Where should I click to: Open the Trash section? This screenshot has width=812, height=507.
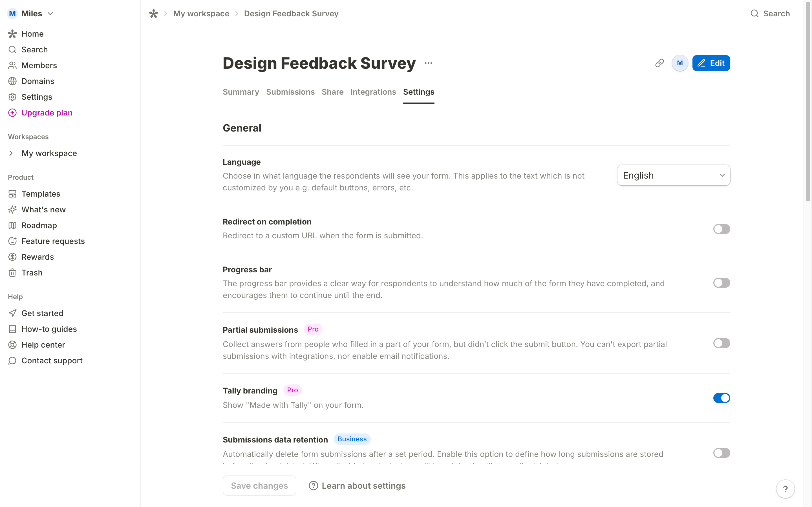click(x=32, y=273)
